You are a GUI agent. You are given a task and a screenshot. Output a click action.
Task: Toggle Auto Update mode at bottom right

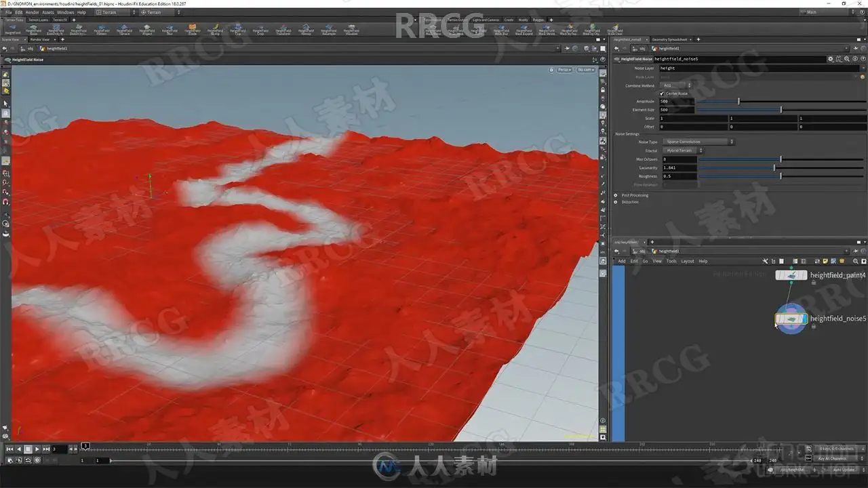click(x=844, y=469)
